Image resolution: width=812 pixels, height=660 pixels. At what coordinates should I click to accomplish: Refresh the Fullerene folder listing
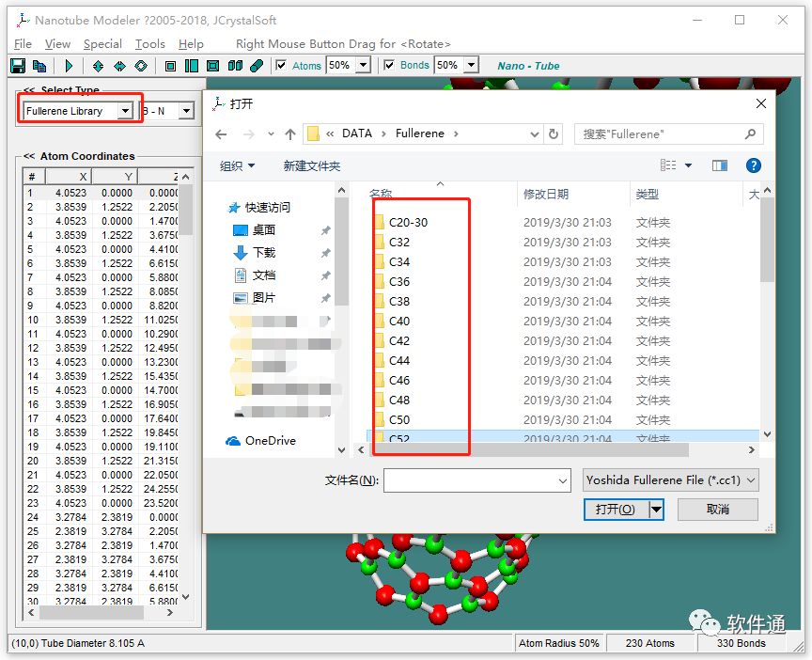point(554,134)
